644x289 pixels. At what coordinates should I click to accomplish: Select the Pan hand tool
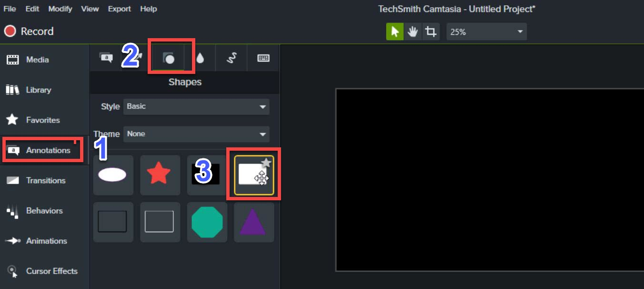413,31
